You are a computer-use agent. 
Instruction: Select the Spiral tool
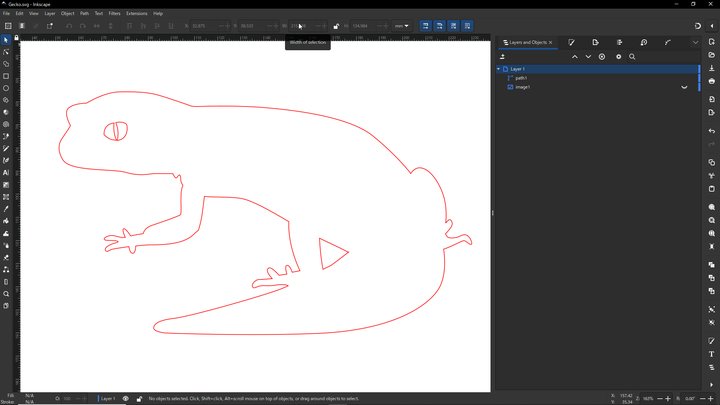(6, 124)
